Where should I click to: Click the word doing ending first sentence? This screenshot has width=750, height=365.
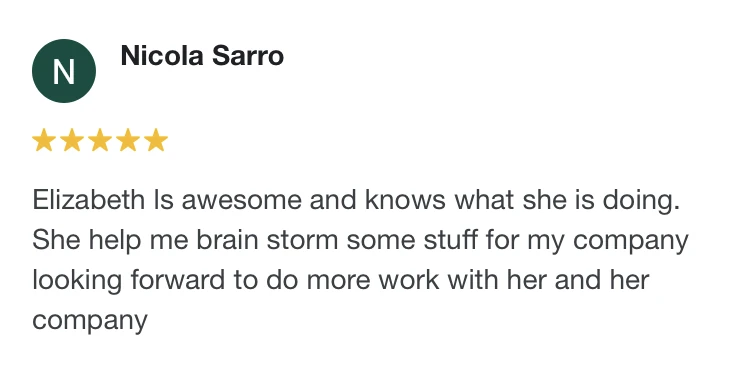[x=641, y=201]
